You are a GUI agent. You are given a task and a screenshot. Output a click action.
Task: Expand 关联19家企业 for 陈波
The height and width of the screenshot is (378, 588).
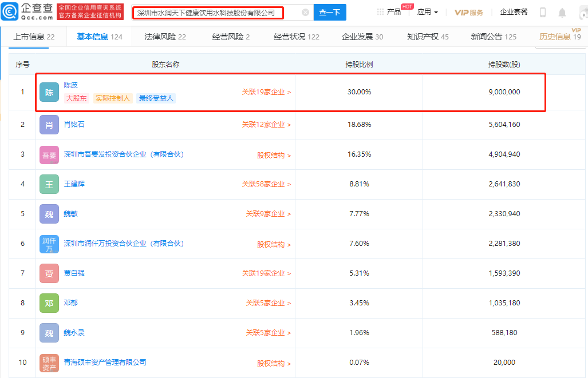266,92
